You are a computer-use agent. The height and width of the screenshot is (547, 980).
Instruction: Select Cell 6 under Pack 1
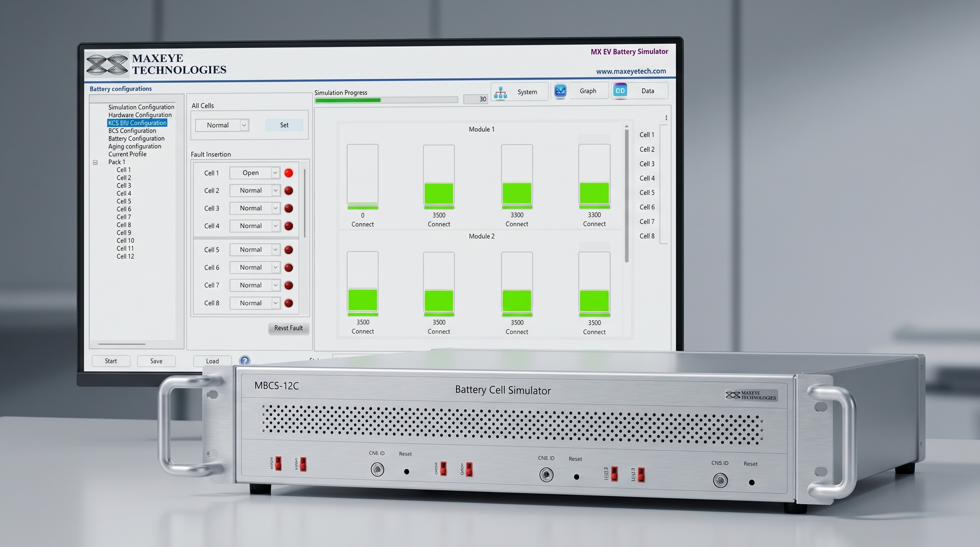tap(124, 209)
